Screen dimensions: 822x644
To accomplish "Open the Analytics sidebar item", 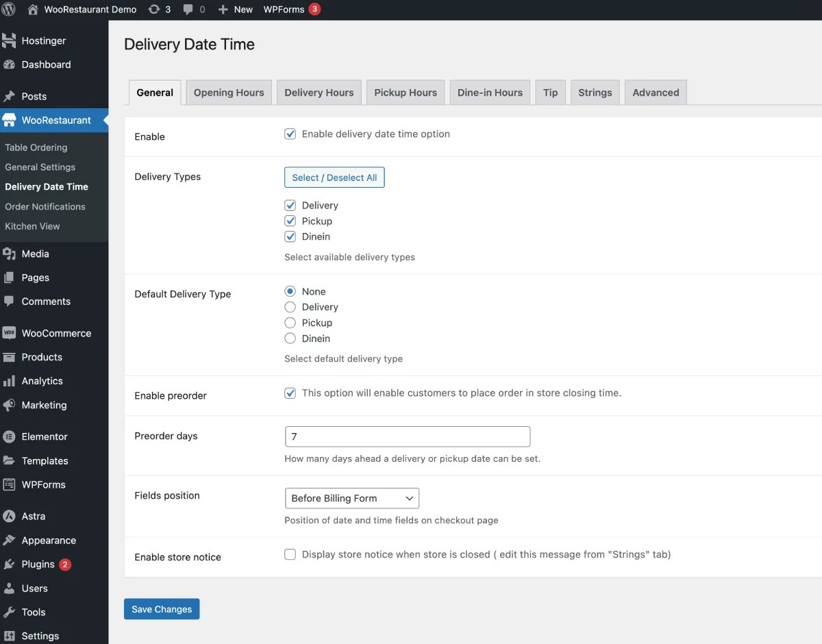I will [x=42, y=381].
